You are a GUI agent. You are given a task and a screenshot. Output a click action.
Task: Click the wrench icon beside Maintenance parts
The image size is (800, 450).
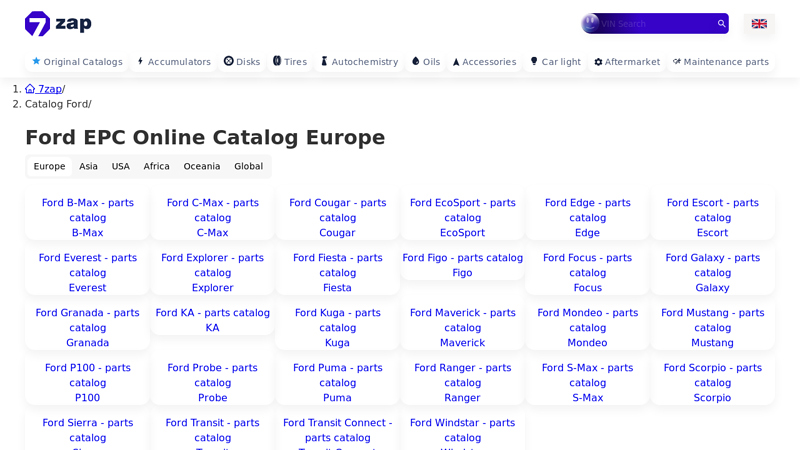(x=677, y=61)
